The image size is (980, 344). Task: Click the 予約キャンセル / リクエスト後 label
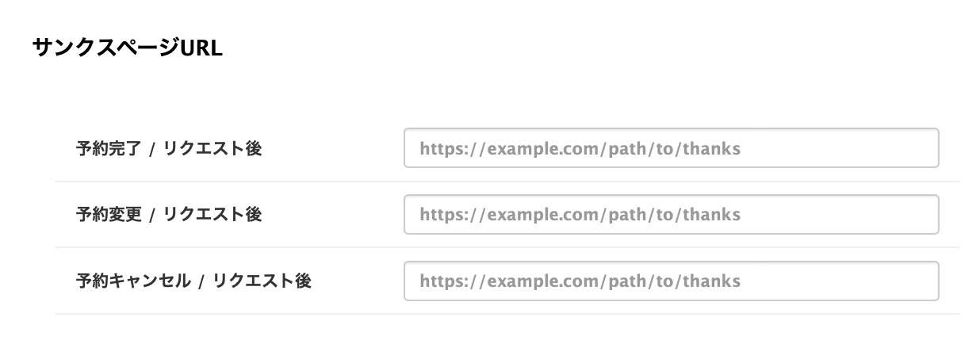[x=193, y=281]
